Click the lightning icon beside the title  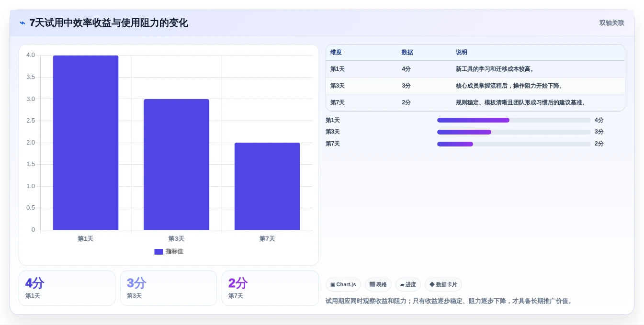[x=23, y=23]
